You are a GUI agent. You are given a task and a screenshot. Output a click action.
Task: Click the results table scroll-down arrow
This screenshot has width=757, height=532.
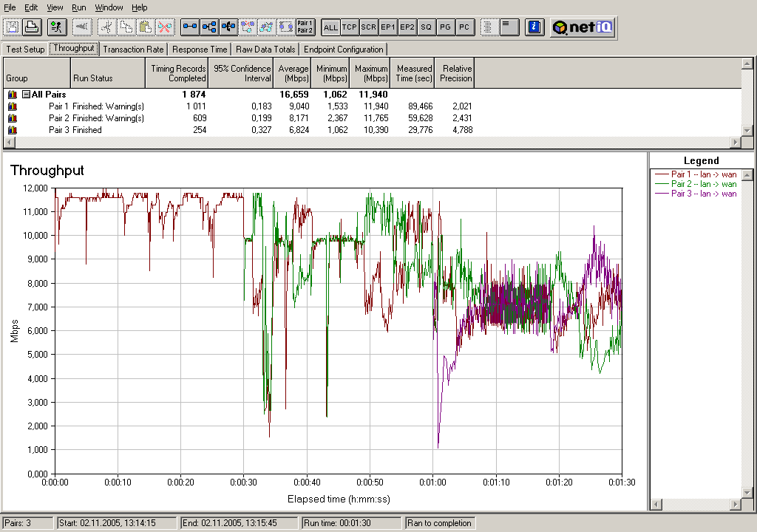pos(747,130)
